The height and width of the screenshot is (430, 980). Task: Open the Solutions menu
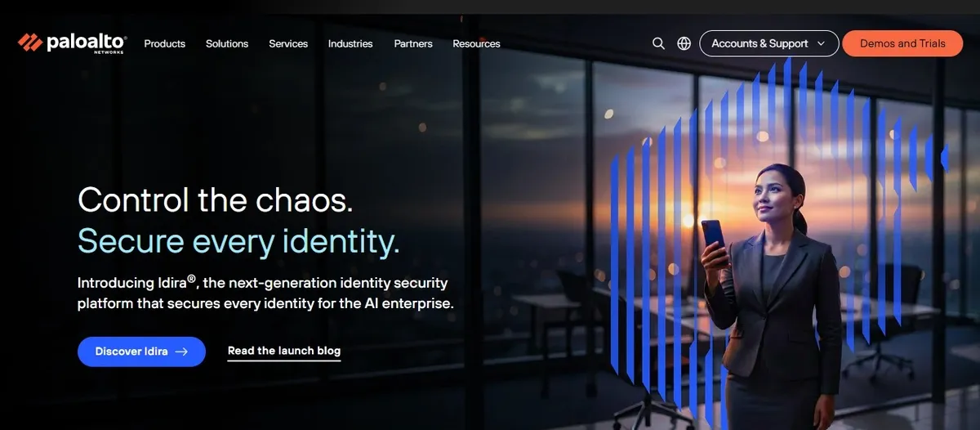[x=227, y=43]
